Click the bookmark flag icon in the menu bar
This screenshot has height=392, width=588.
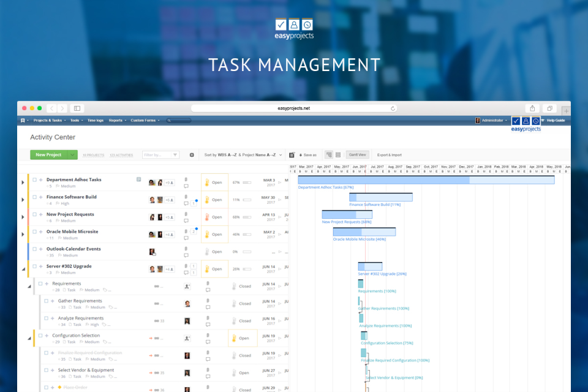coord(23,121)
